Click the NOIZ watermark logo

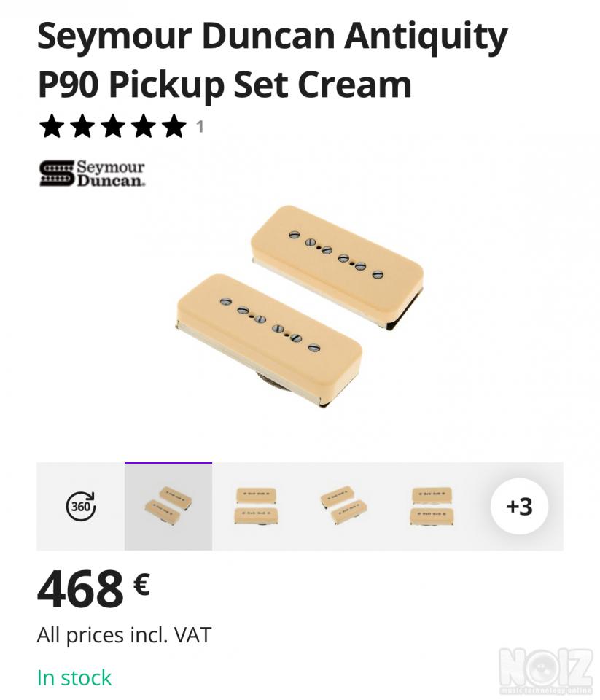pos(545,670)
